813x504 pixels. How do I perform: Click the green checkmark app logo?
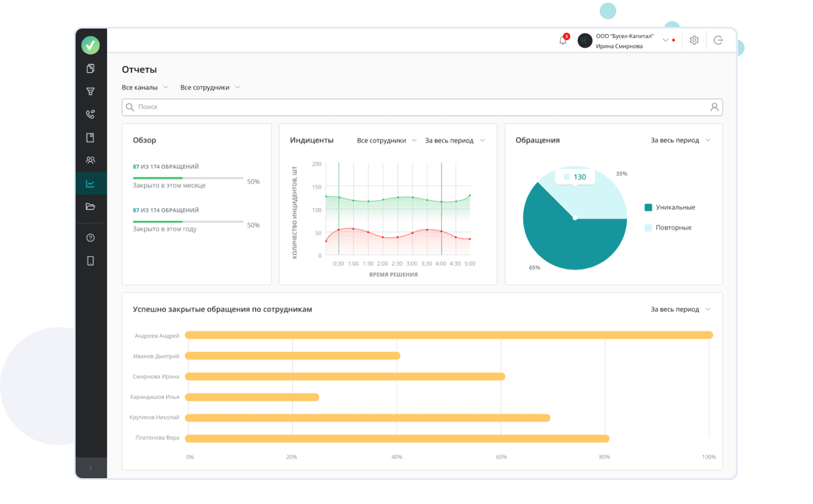coord(90,45)
